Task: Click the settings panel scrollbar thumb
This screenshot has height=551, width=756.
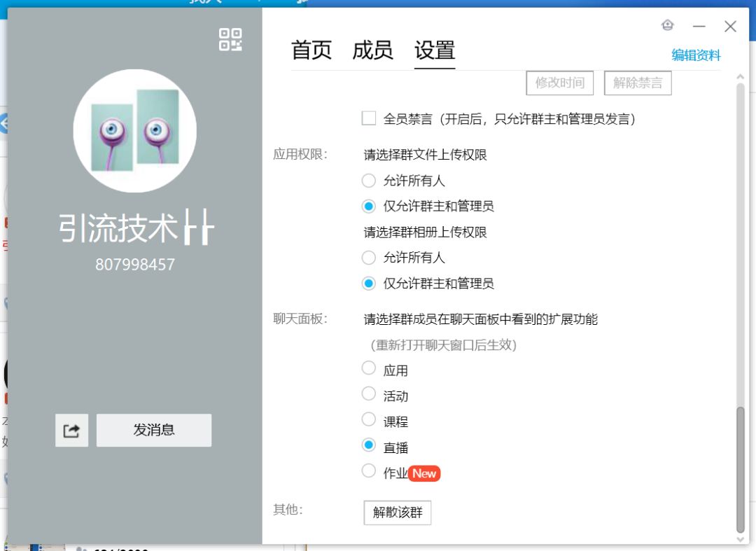Action: click(x=740, y=470)
